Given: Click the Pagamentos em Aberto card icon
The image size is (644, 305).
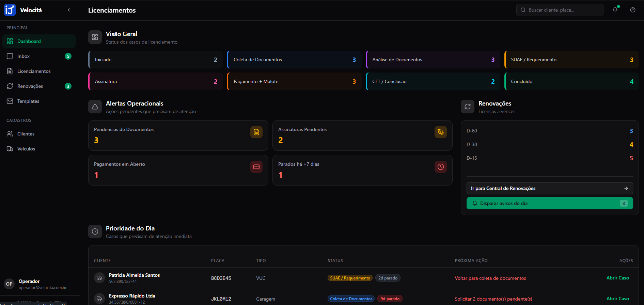Looking at the screenshot, I should pos(256,167).
